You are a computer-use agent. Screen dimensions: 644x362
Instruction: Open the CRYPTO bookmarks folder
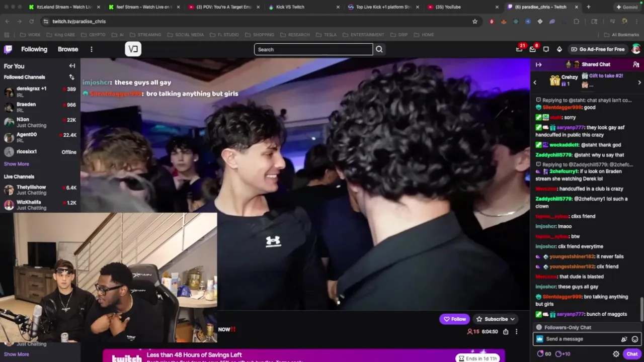(94, 35)
